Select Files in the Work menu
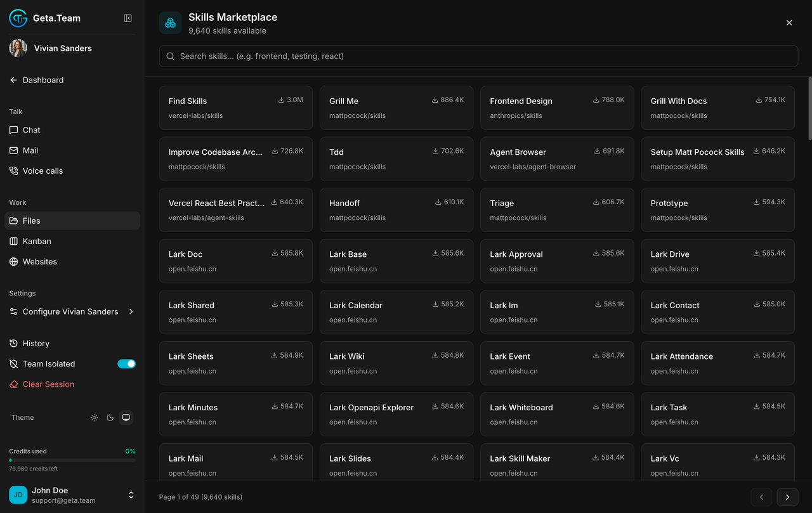Image resolution: width=812 pixels, height=513 pixels. (x=72, y=221)
